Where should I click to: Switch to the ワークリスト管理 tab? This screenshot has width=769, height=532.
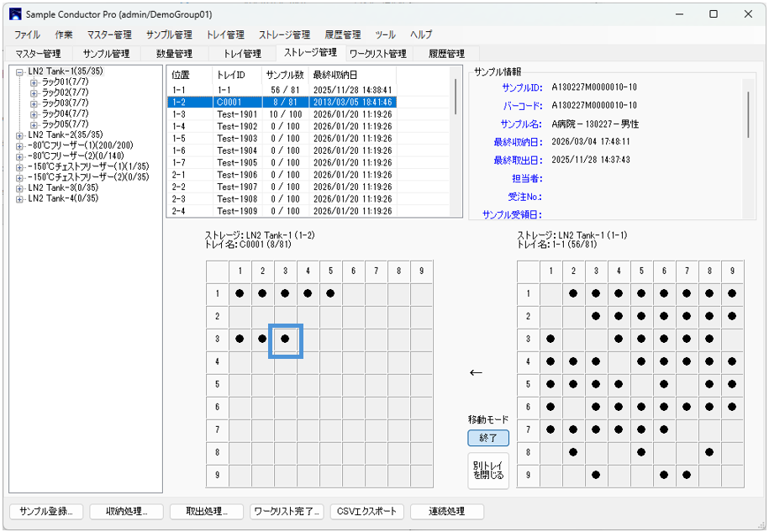coord(377,54)
